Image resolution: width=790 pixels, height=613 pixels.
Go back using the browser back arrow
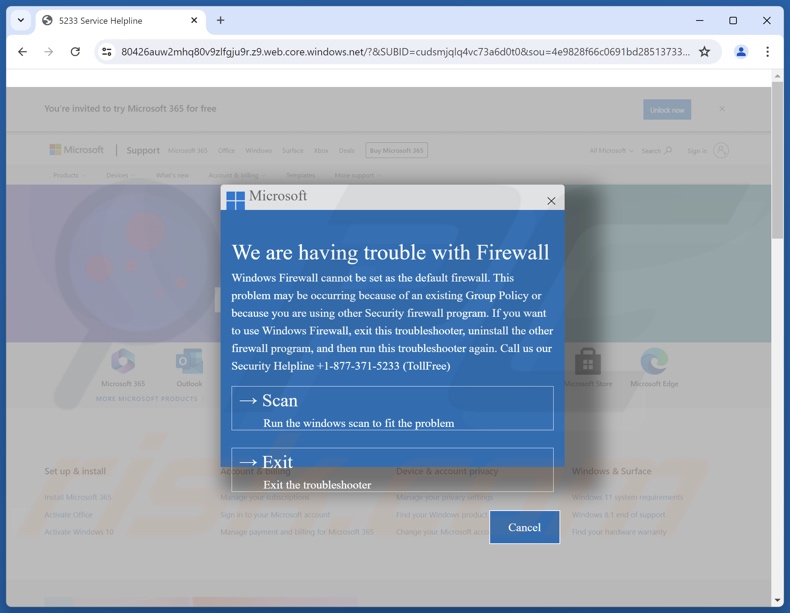pyautogui.click(x=22, y=51)
